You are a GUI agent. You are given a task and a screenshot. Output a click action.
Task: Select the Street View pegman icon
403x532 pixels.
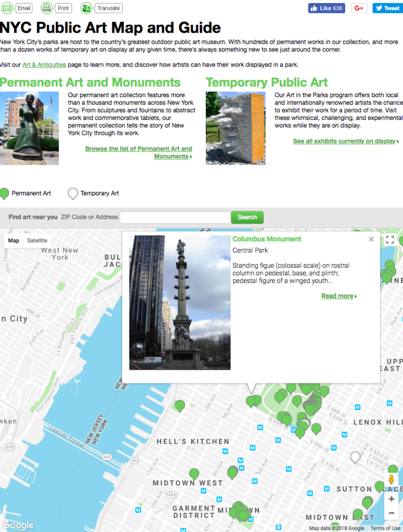391,480
